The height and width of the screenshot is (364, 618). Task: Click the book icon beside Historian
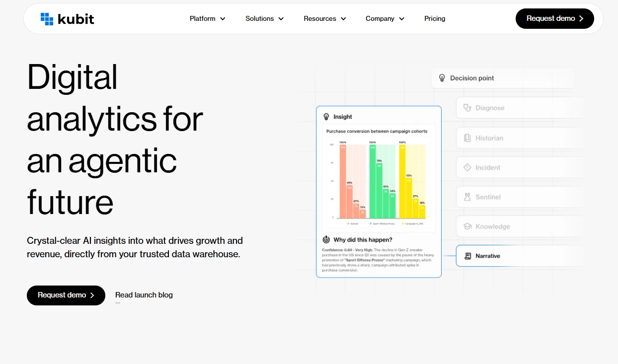467,138
